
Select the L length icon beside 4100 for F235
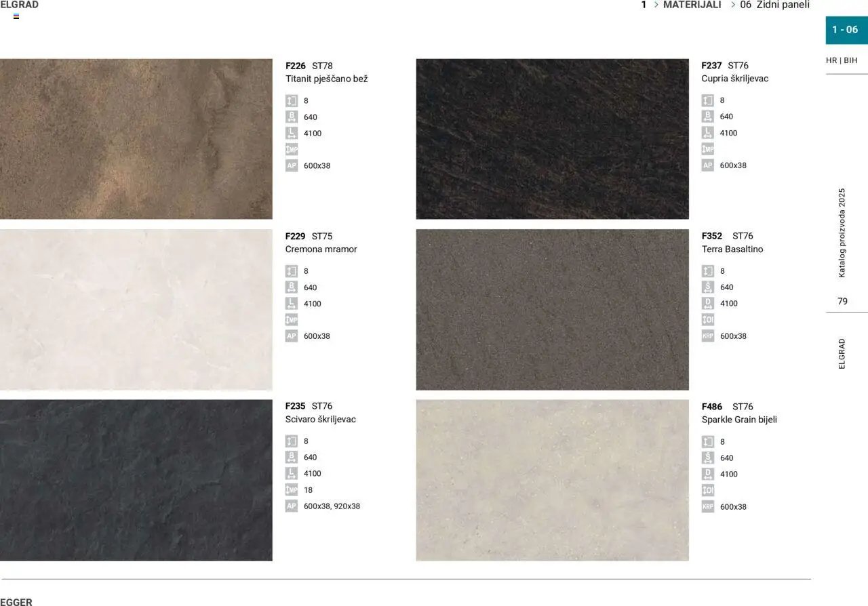pos(292,473)
